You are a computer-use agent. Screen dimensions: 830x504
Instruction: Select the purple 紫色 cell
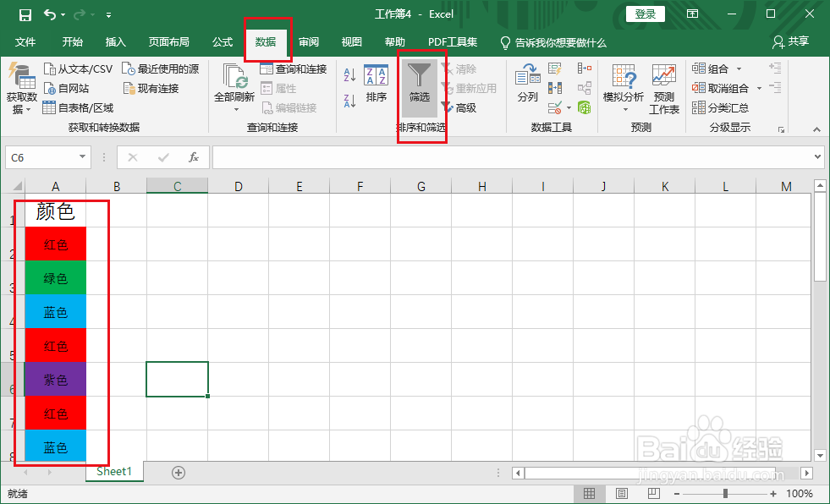point(56,380)
